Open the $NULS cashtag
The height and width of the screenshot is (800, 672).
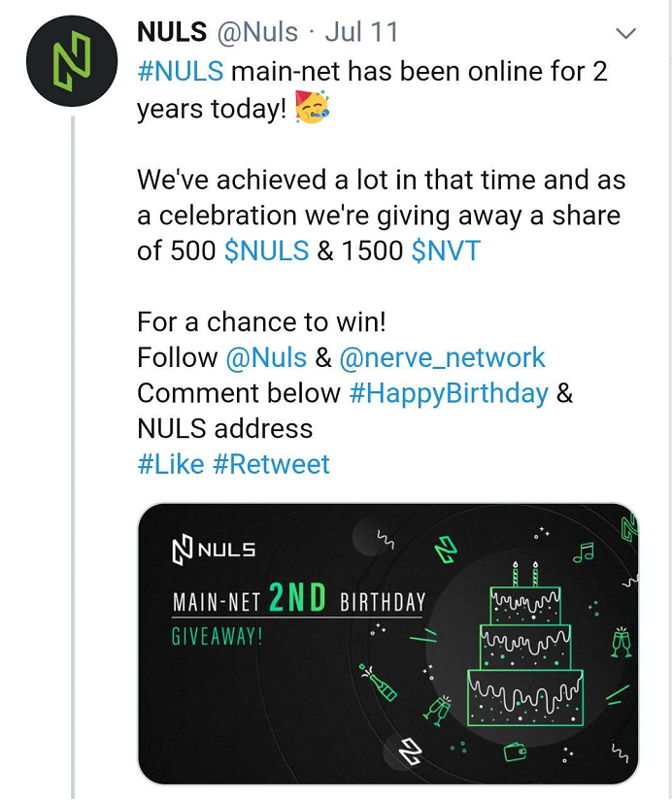[x=266, y=251]
